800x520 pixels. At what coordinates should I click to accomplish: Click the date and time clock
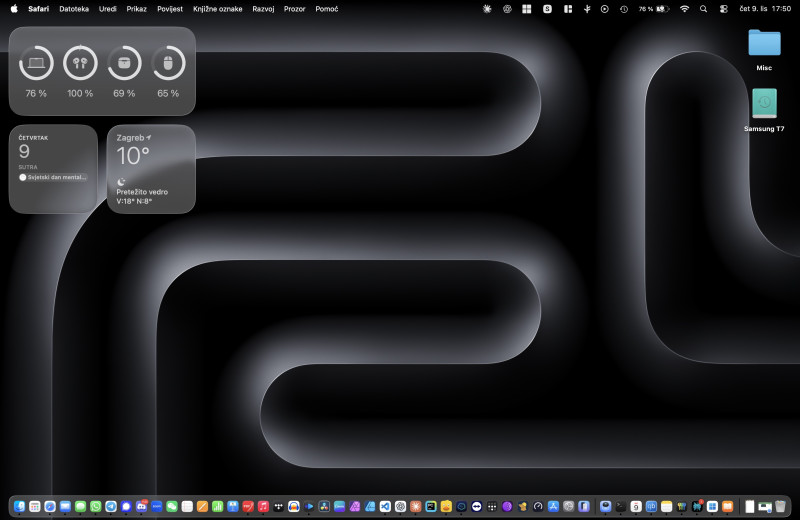tap(765, 9)
